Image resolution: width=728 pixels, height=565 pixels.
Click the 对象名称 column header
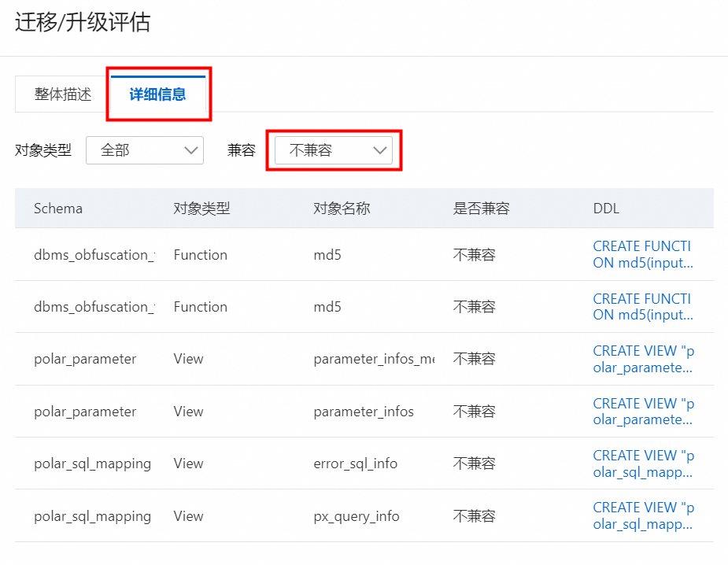click(x=342, y=209)
